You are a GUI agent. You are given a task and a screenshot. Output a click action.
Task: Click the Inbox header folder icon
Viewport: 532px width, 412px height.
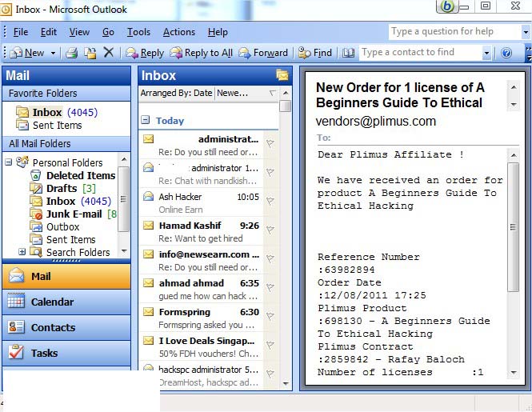click(x=282, y=75)
